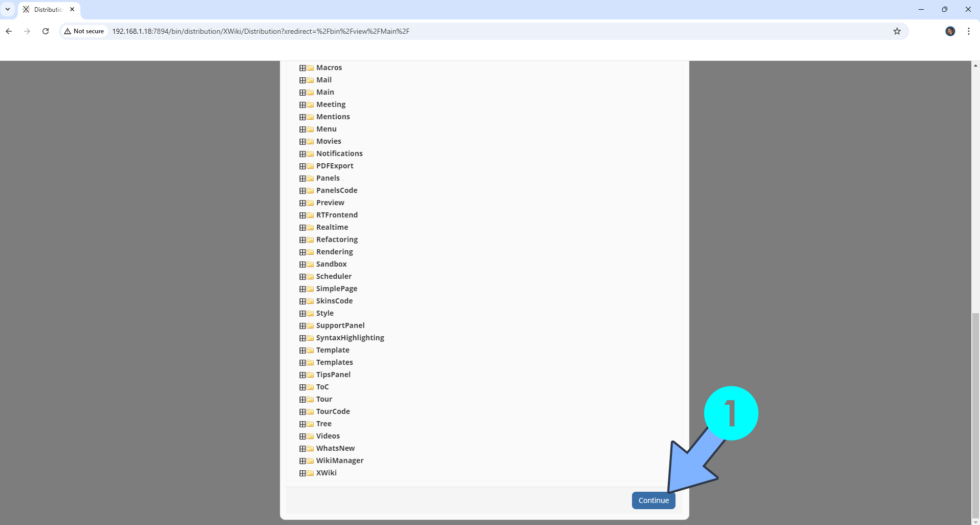980x525 pixels.
Task: Click the browser address bar URL
Action: tap(260, 31)
